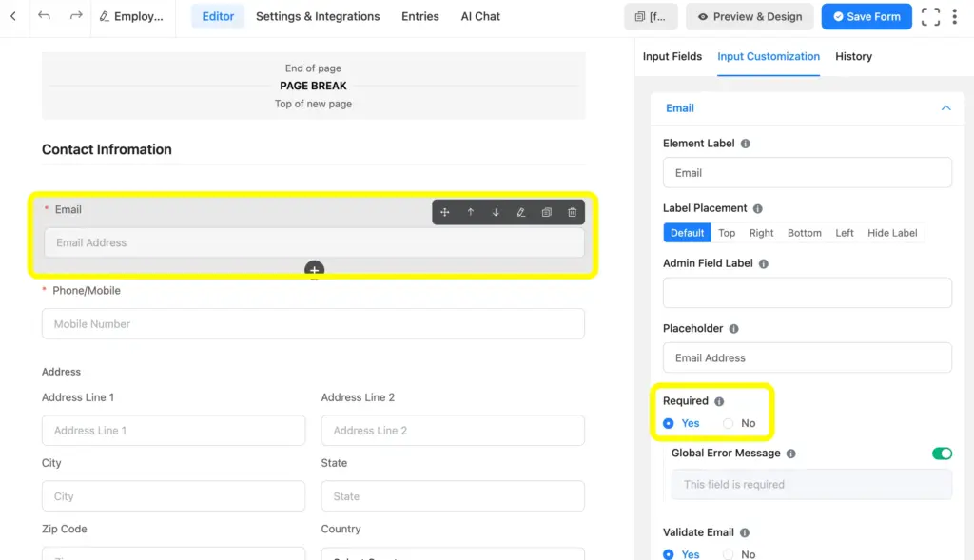
Task: Select No for Required
Action: tap(739, 423)
